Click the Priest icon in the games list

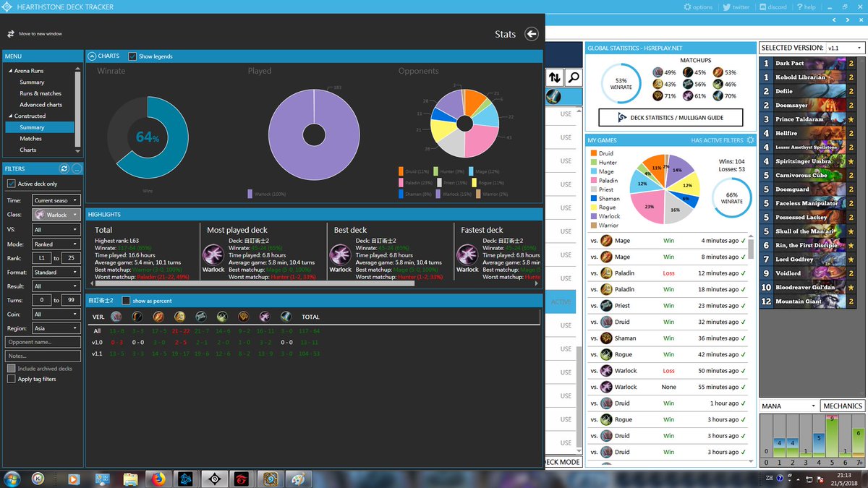pyautogui.click(x=606, y=306)
